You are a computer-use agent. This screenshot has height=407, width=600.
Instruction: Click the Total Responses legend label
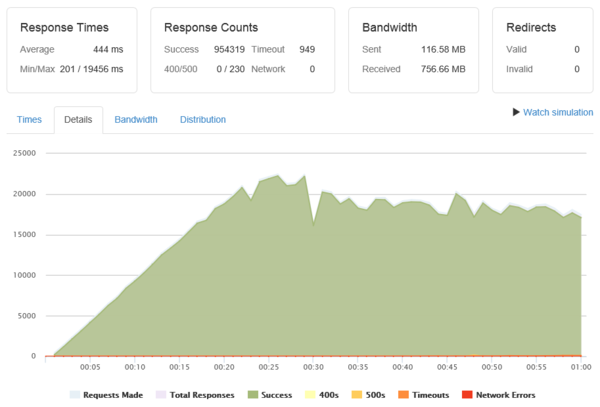point(202,395)
